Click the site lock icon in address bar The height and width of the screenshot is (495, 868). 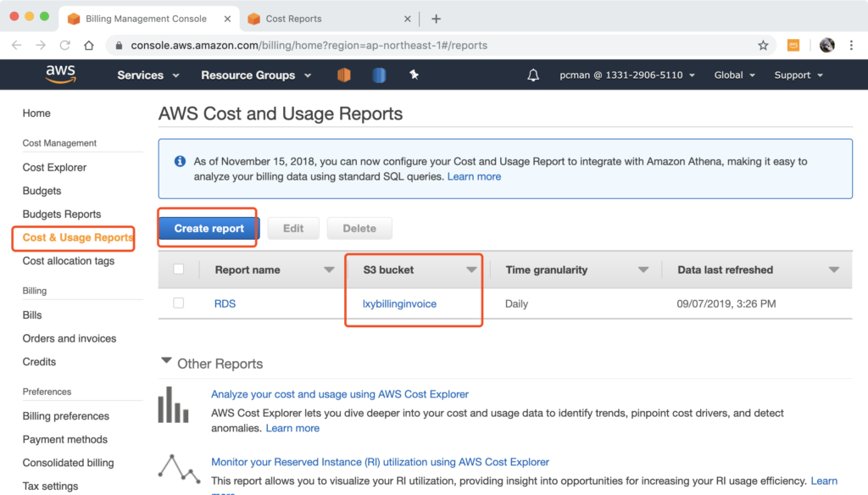point(119,46)
